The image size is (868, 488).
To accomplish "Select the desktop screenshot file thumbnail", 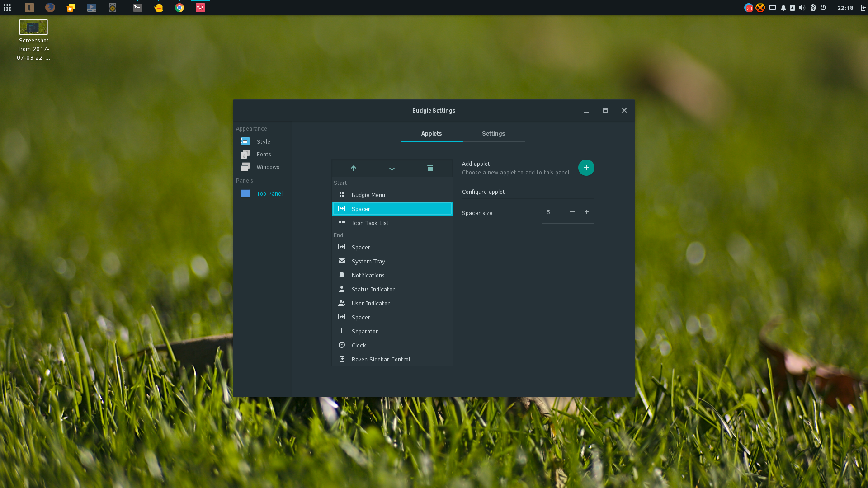I will click(x=33, y=27).
